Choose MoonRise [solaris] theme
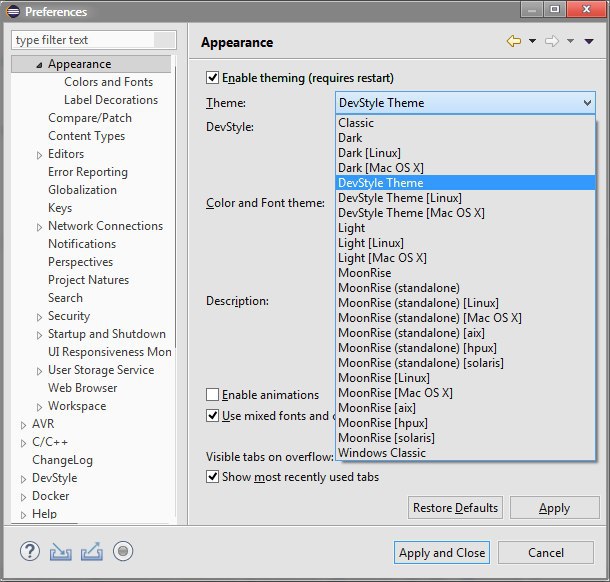Viewport: 610px width, 582px height. point(465,438)
